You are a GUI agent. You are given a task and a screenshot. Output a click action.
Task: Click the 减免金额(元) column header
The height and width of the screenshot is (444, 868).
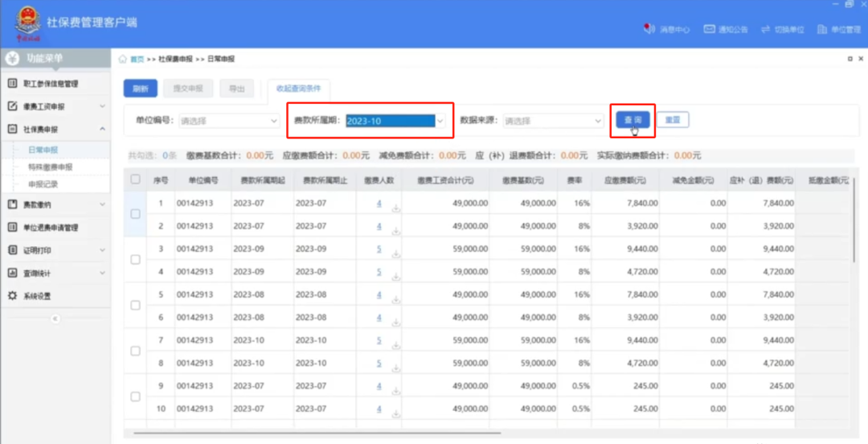click(693, 180)
